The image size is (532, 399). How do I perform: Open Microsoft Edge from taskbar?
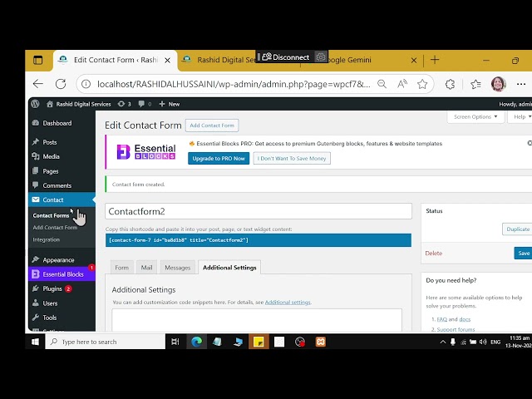click(196, 342)
